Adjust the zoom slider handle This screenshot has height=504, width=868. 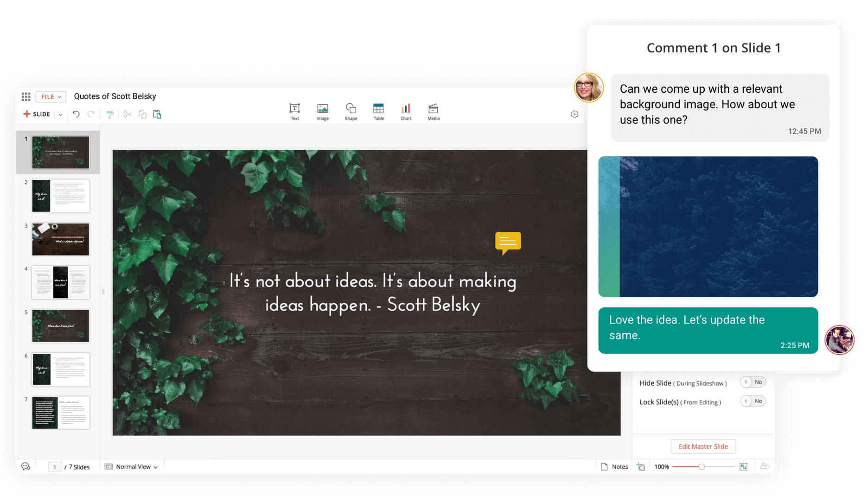702,467
